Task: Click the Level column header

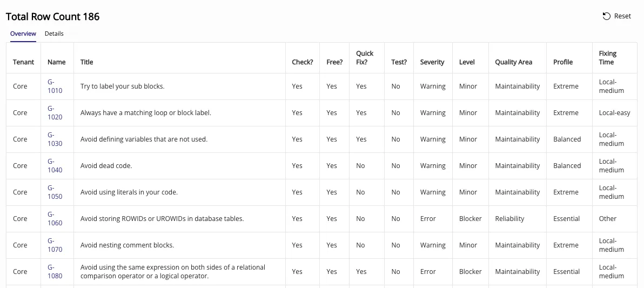Action: point(467,62)
